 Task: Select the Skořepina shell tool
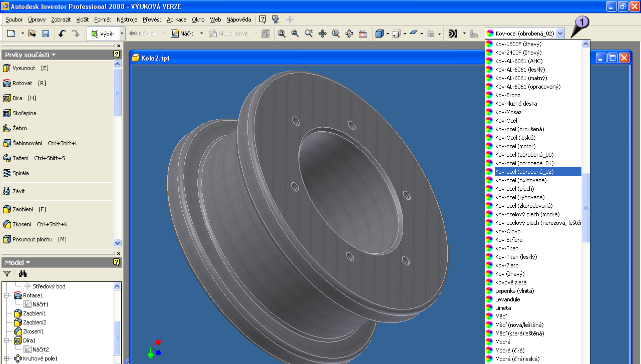[20, 113]
